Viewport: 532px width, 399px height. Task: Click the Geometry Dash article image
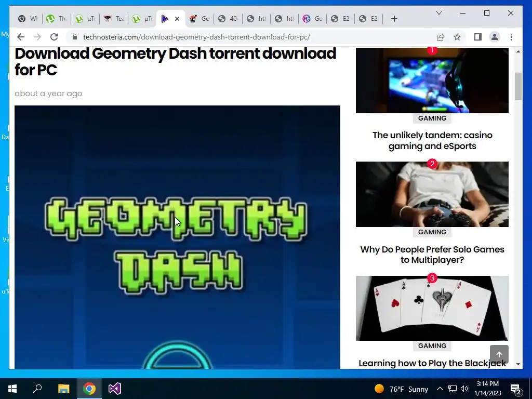[177, 237]
